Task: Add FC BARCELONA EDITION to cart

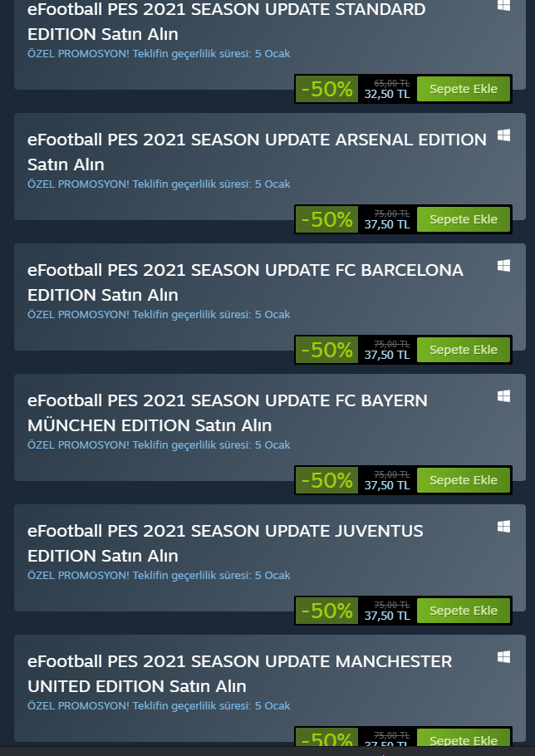Action: point(464,350)
